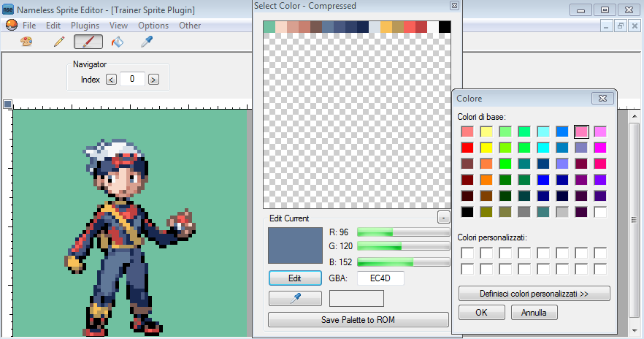Select the Line drawing tool

coord(88,42)
